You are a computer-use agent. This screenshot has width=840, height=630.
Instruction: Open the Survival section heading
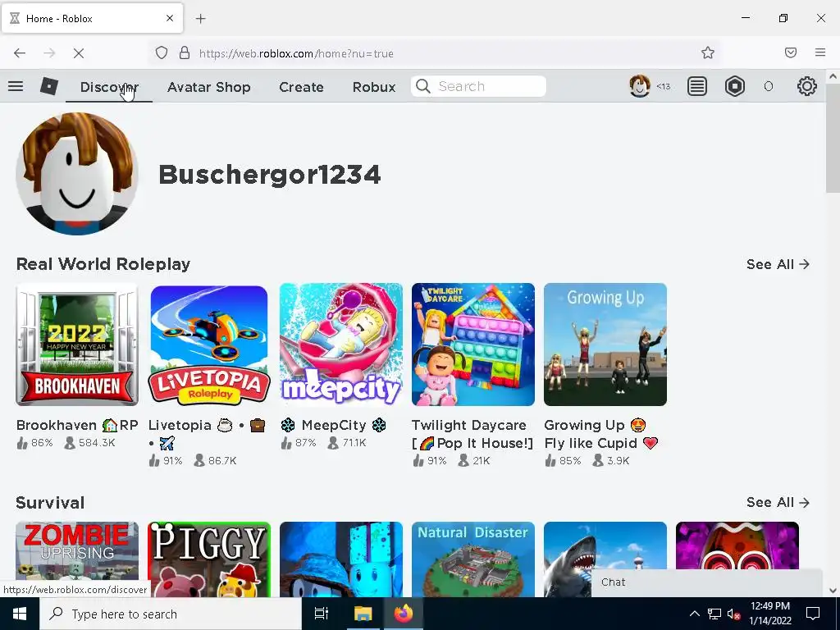[x=50, y=503]
